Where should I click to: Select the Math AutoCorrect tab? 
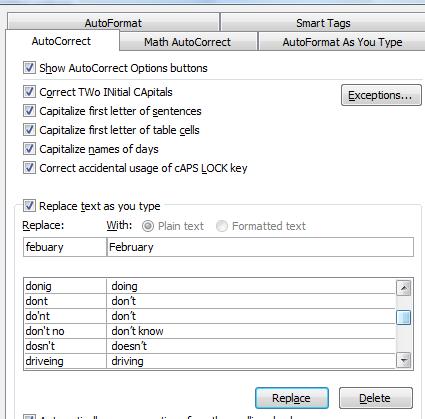187,42
